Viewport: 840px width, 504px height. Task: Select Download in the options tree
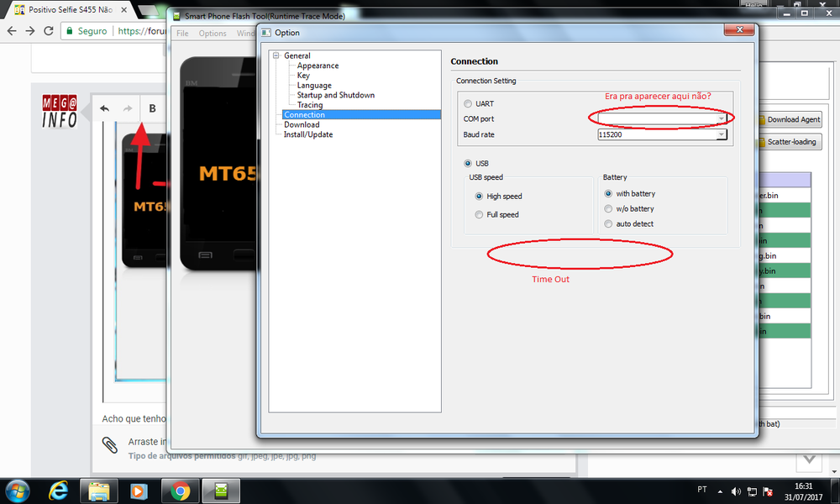click(x=301, y=125)
